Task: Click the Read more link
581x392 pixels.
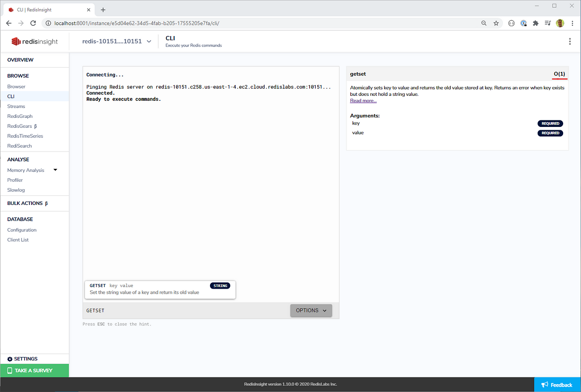Action: (363, 101)
